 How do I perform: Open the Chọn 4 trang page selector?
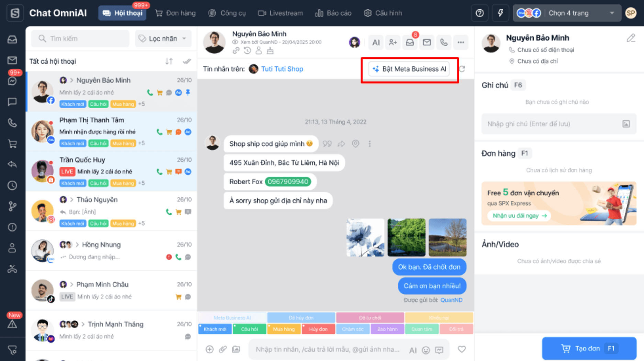tap(567, 13)
